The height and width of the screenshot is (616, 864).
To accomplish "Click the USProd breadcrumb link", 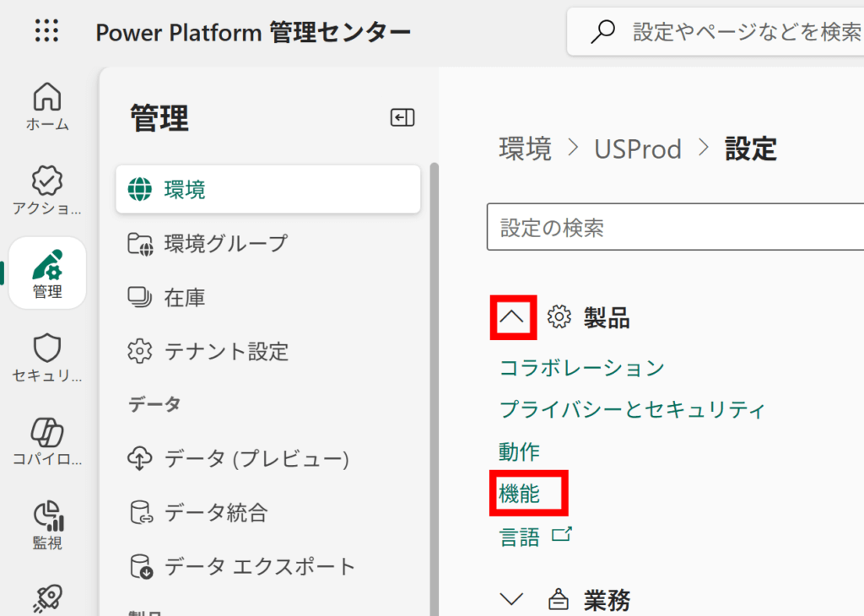I will 637,149.
